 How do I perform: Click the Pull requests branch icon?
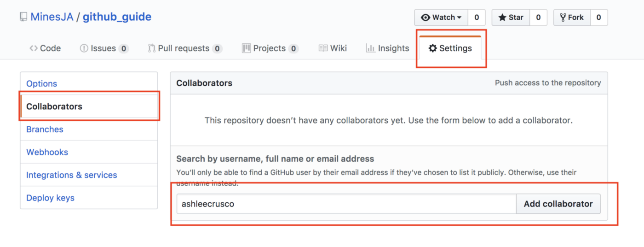coord(152,48)
